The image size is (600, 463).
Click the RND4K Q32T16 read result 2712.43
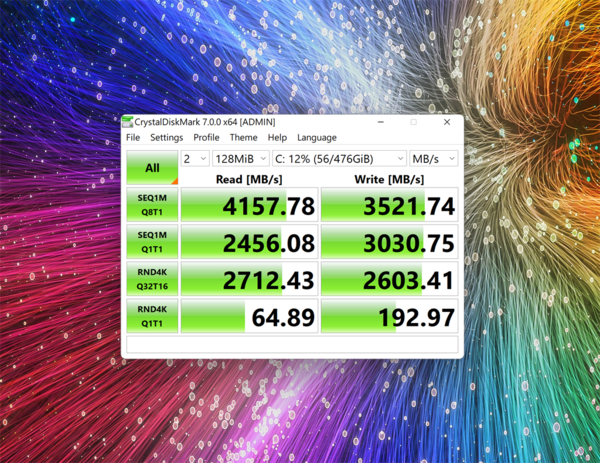pos(249,279)
